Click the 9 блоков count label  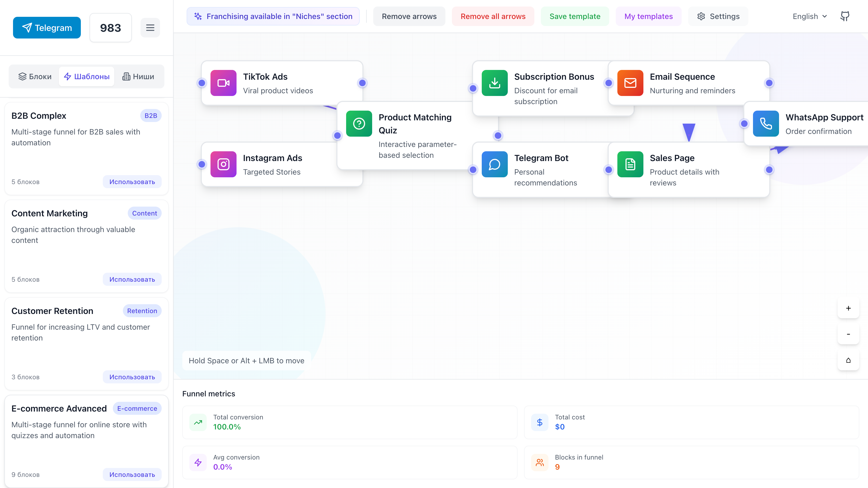tap(25, 474)
